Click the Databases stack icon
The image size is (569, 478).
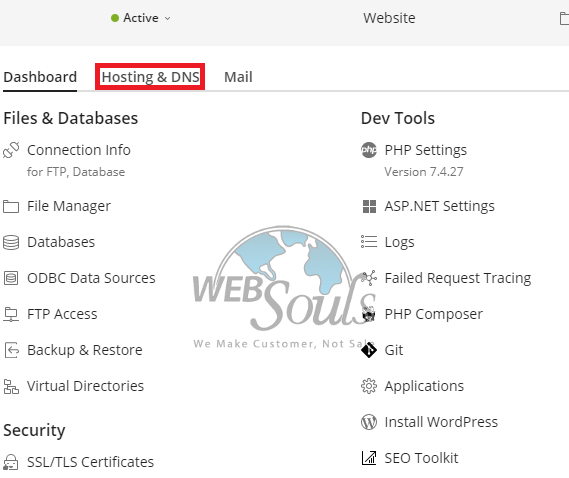(11, 242)
